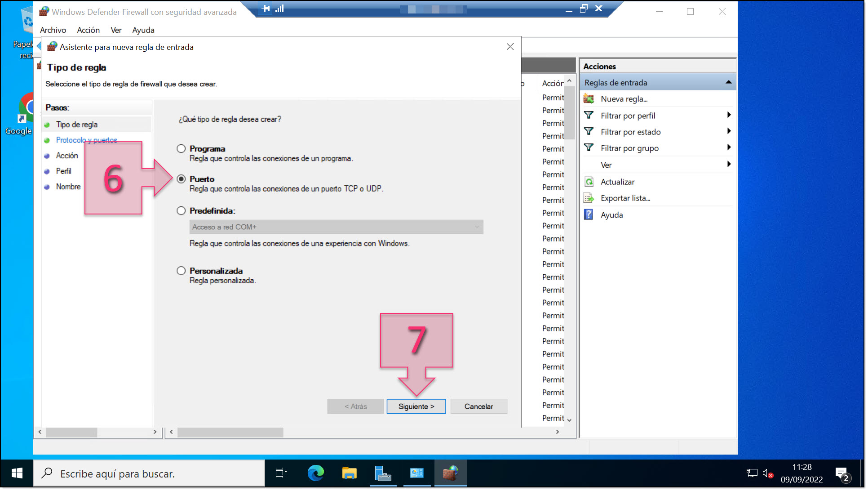This screenshot has height=491, width=868.
Task: Click the disabled Atrás button
Action: point(355,406)
